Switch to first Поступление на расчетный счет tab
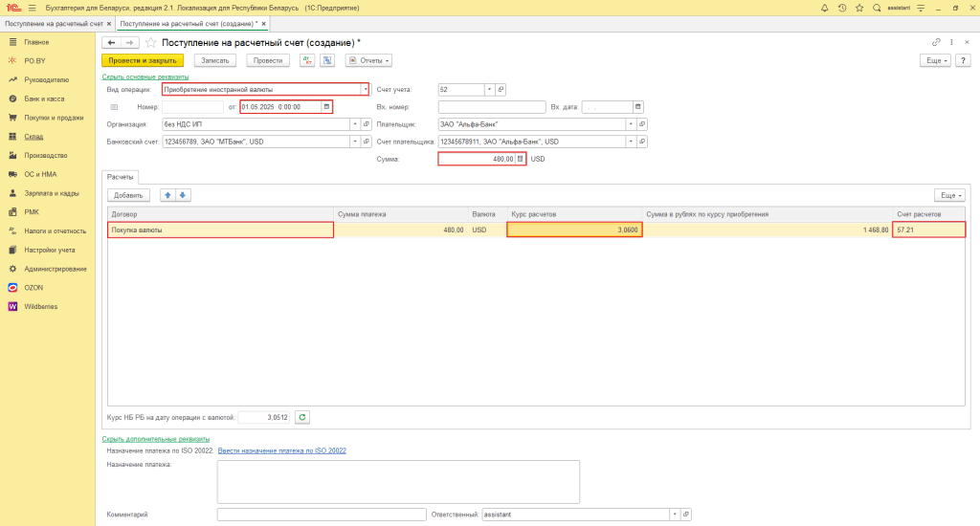This screenshot has width=980, height=526. coord(54,24)
